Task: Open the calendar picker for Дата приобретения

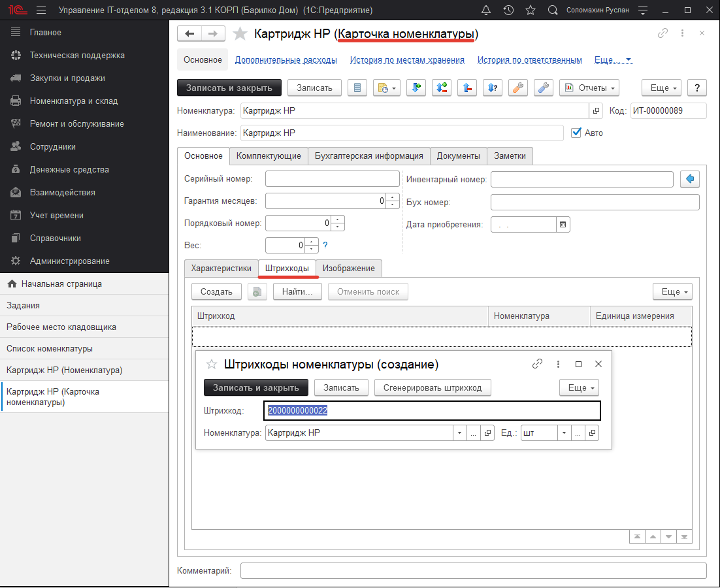Action: [563, 224]
